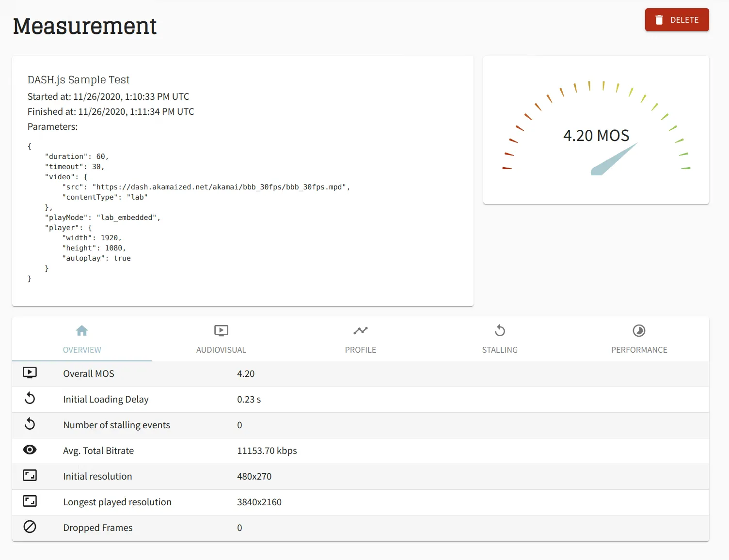The width and height of the screenshot is (729, 560).
Task: Click the reload icon beside Initial Loading Delay
Action: tap(30, 398)
